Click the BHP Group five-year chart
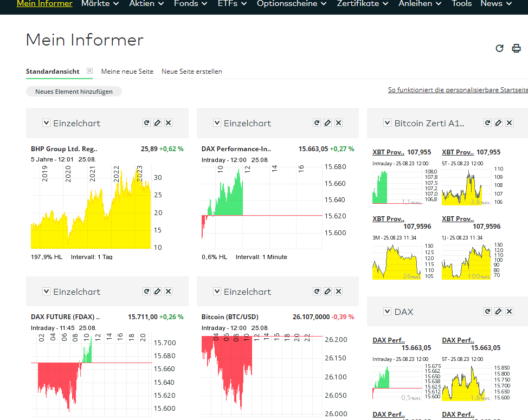The width and height of the screenshot is (528, 420). [91, 209]
